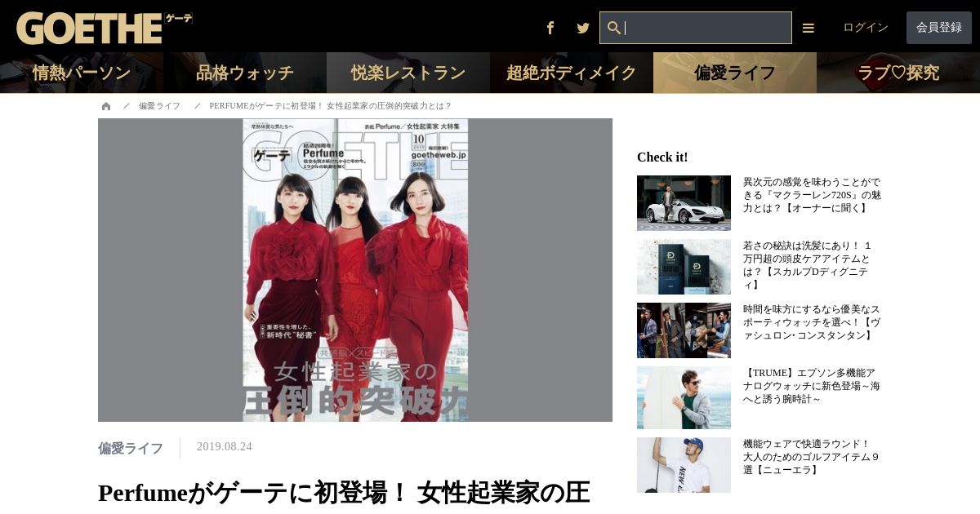This screenshot has width=980, height=514.
Task: Open the scalp care product thumbnail
Action: point(684,267)
